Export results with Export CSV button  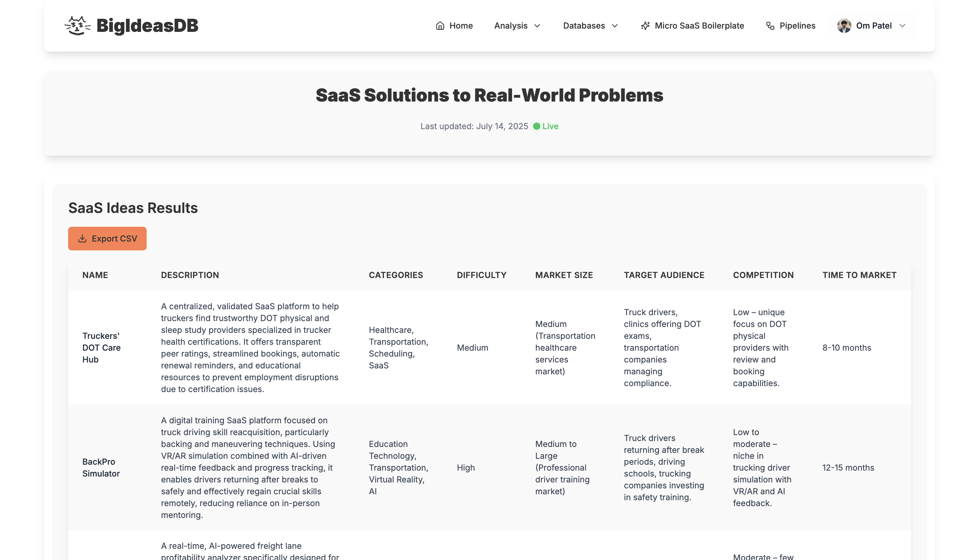(x=107, y=239)
